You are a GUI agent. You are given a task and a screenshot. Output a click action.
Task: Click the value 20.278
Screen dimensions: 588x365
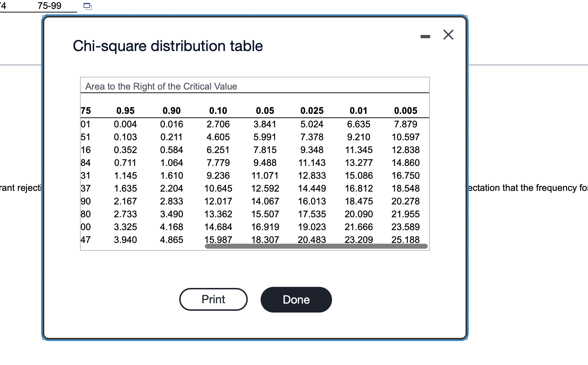[x=406, y=201]
